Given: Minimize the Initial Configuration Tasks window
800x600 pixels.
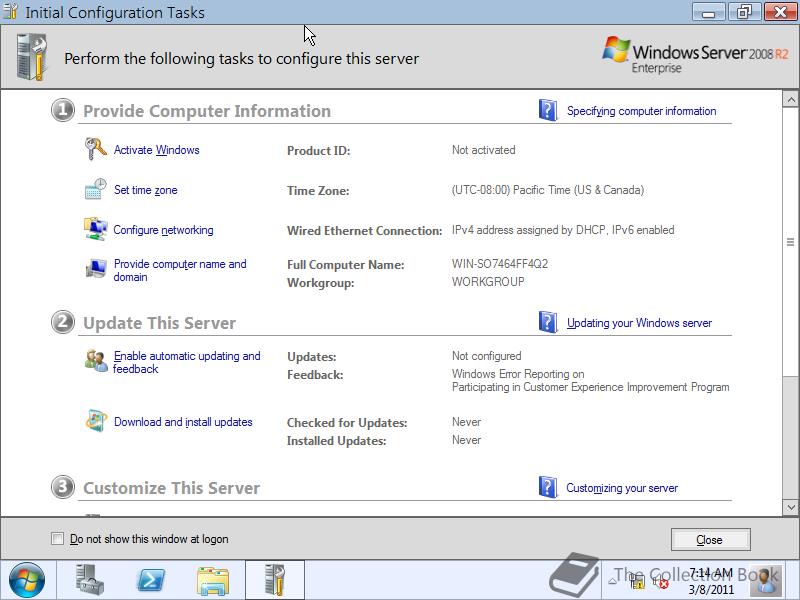Looking at the screenshot, I should point(708,11).
